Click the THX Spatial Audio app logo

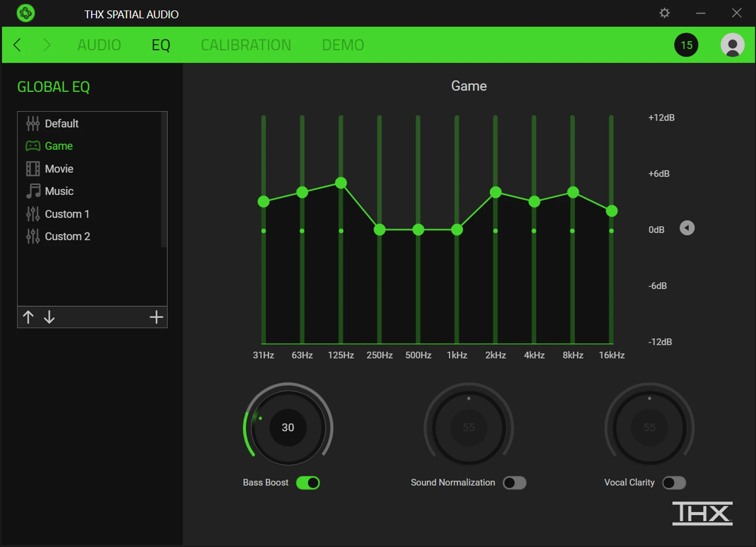26,13
